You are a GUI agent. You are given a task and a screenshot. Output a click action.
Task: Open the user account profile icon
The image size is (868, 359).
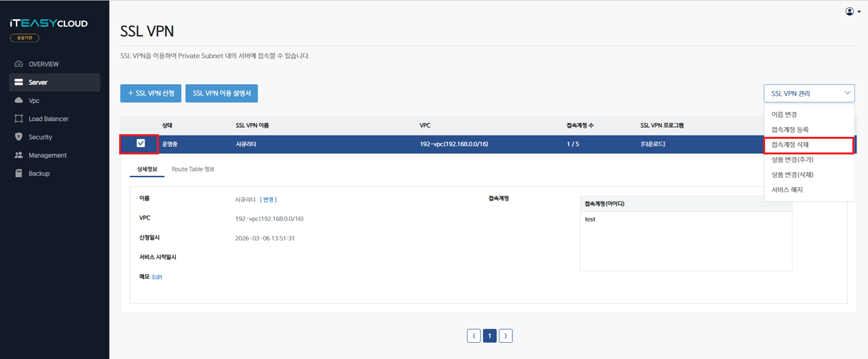click(849, 11)
